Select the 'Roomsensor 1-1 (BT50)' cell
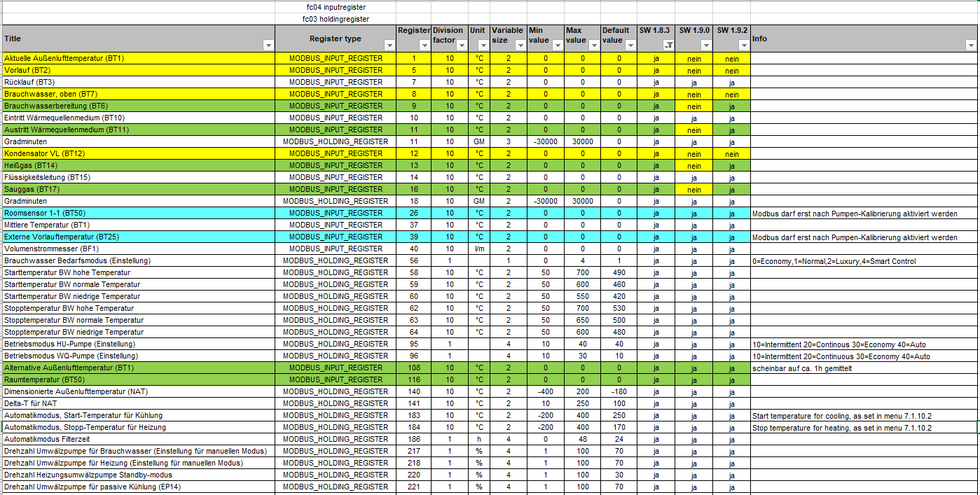This screenshot has width=980, height=495. coord(138,213)
